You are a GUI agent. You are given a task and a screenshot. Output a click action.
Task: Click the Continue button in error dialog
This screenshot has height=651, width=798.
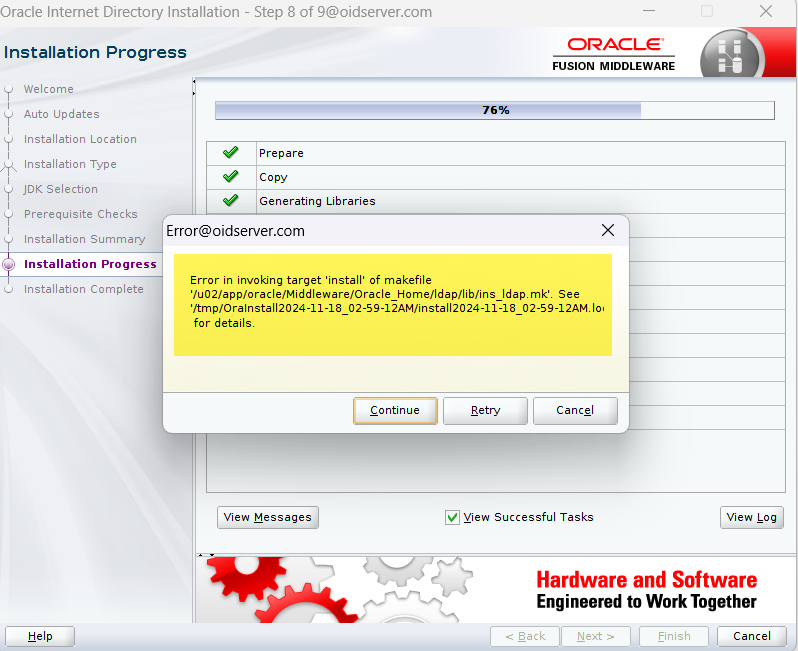pos(395,410)
